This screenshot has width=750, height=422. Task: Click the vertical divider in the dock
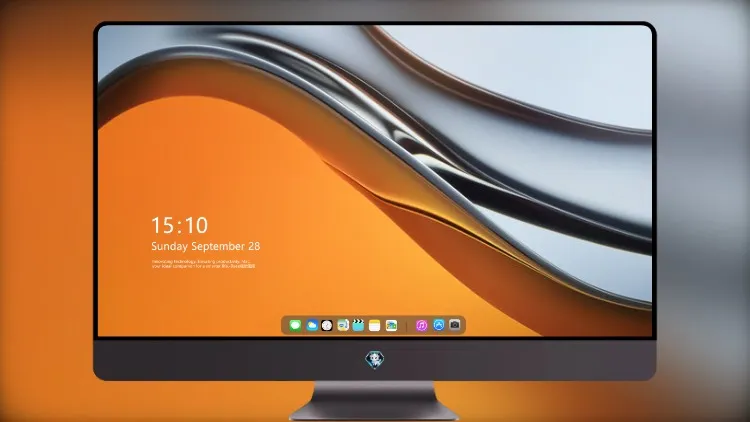(x=407, y=326)
